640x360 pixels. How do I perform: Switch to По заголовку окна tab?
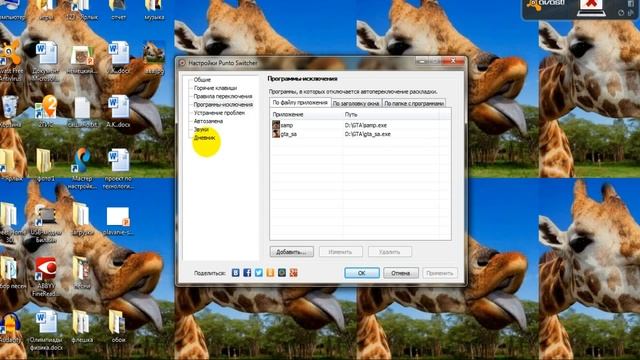pos(356,103)
